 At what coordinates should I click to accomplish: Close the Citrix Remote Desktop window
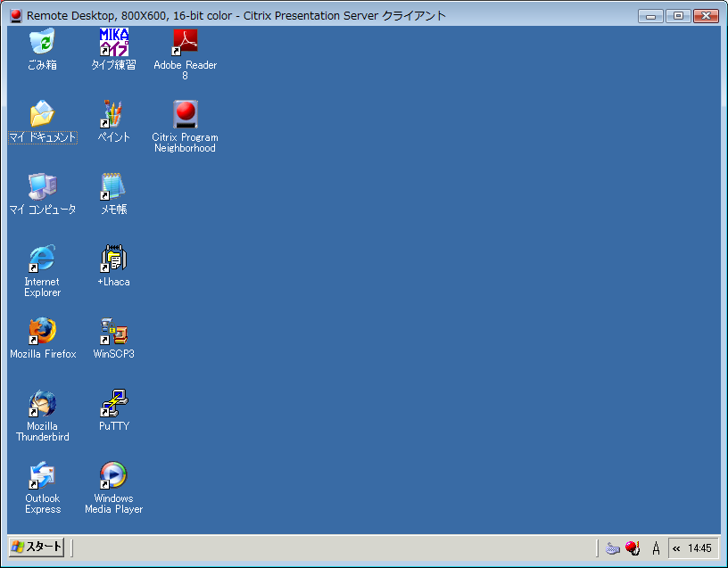tap(706, 16)
